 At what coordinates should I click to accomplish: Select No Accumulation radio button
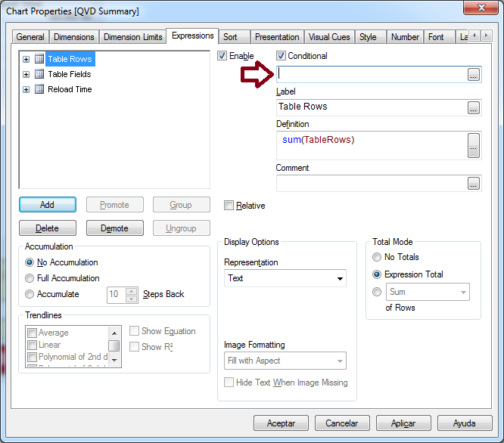pyautogui.click(x=30, y=262)
